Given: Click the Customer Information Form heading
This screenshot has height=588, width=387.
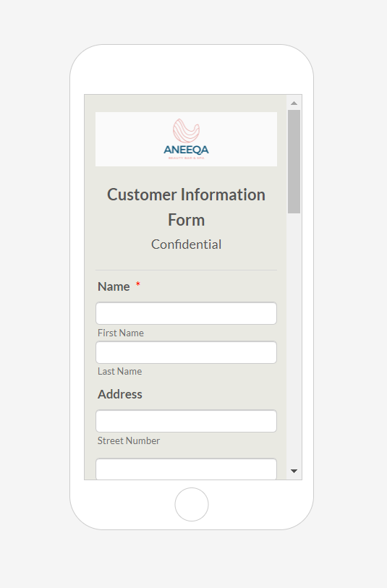Looking at the screenshot, I should tap(186, 207).
